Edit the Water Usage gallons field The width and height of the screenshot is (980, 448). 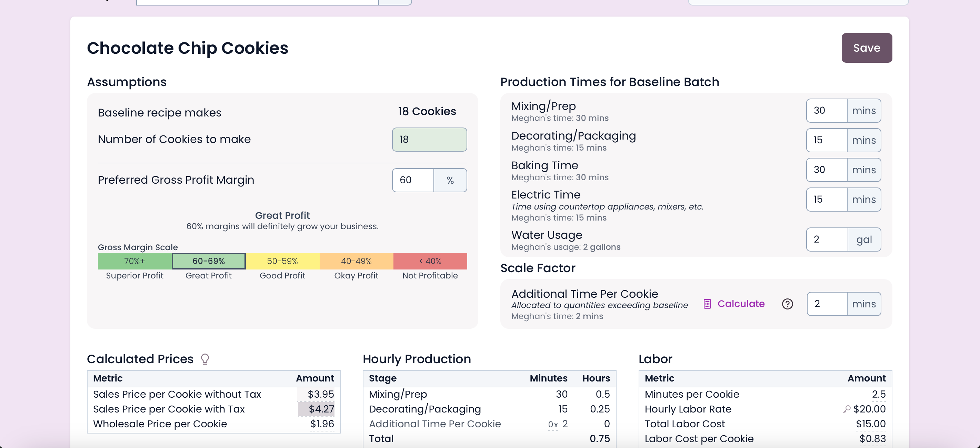point(826,240)
